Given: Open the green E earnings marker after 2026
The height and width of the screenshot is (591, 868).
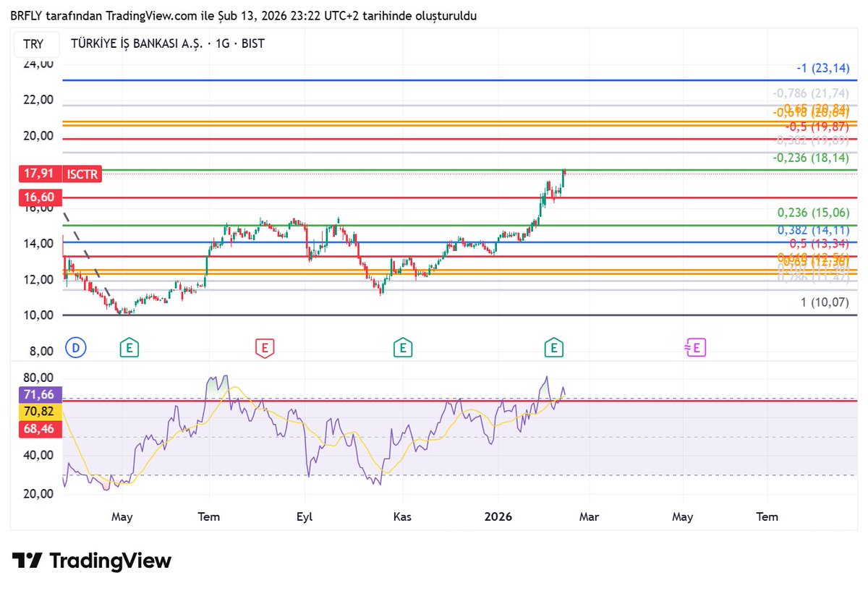Looking at the screenshot, I should point(554,348).
